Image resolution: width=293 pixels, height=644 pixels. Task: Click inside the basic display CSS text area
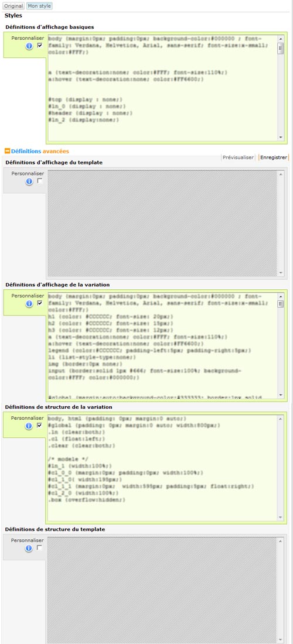coord(162,87)
